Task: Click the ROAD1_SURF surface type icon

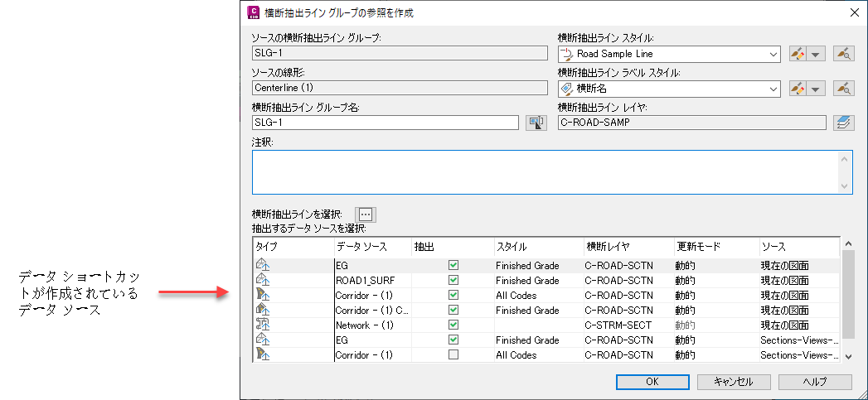Action: [x=265, y=281]
